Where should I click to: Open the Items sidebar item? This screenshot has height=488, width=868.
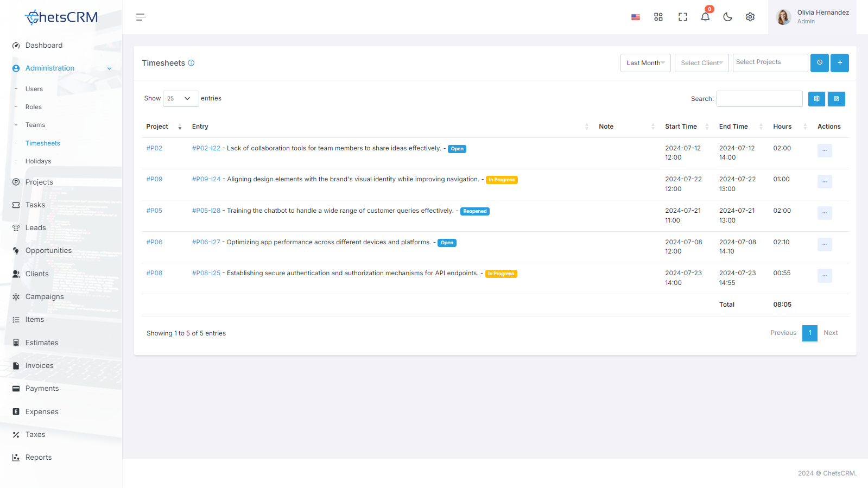[35, 320]
